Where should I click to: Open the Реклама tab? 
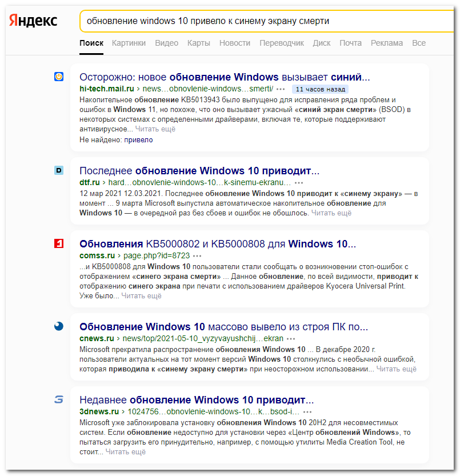[x=386, y=43]
